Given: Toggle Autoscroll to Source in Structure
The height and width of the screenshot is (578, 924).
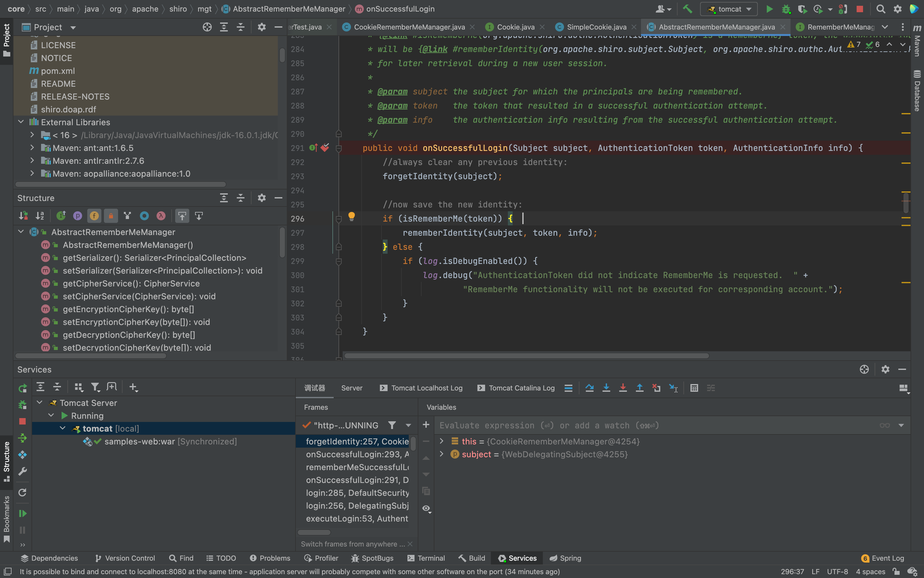Looking at the screenshot, I should [x=182, y=216].
